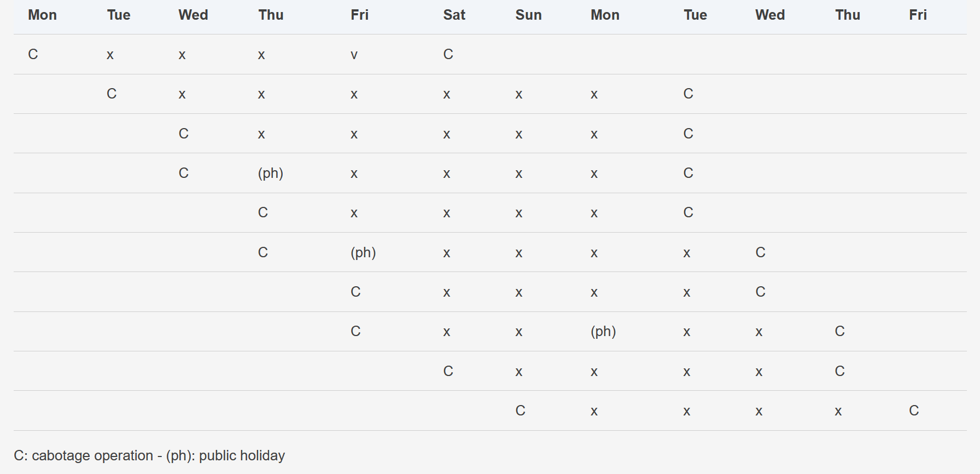Screen dimensions: 980x474
Task: Click the (ph) cell in the leftmost Fri column
Action: [363, 253]
